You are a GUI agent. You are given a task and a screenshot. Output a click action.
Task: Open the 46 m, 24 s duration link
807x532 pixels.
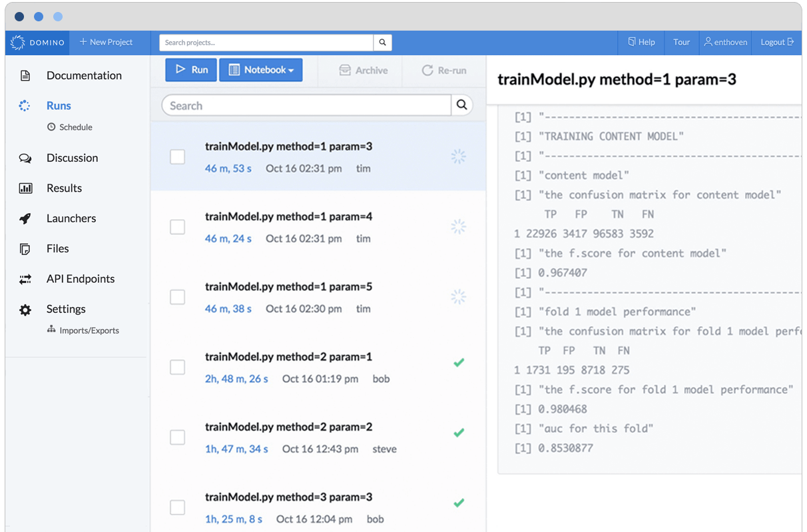pos(228,238)
